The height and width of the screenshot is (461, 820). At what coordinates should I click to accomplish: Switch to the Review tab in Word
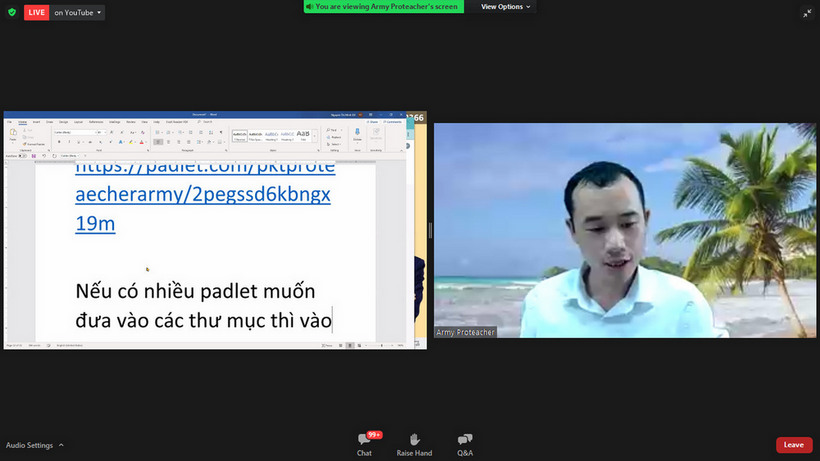tap(131, 122)
